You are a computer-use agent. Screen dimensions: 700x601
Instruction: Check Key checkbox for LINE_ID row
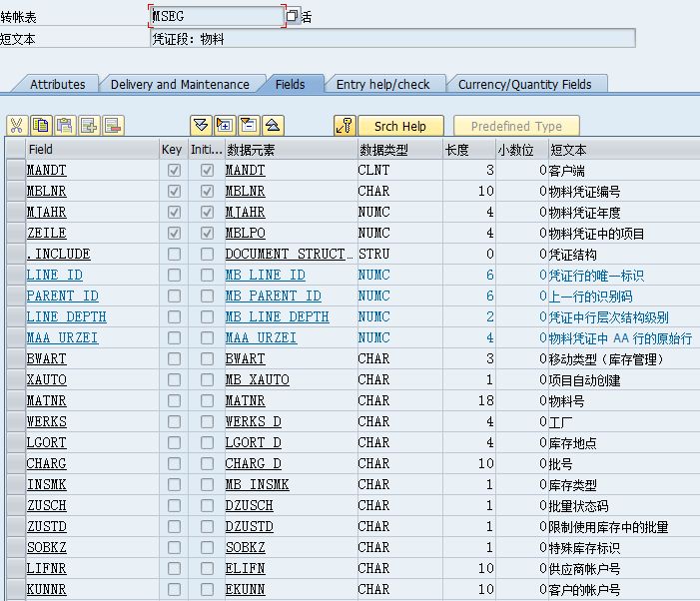174,275
